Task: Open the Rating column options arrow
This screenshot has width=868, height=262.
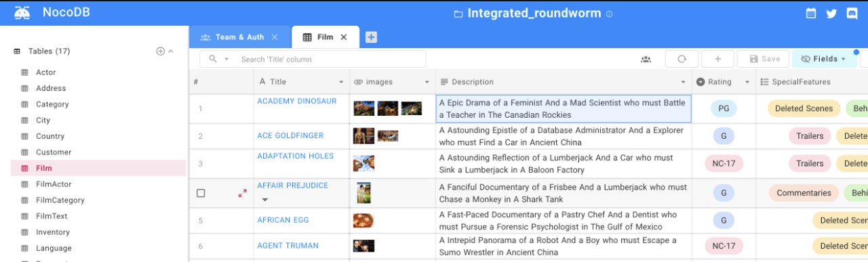Action: pos(747,82)
